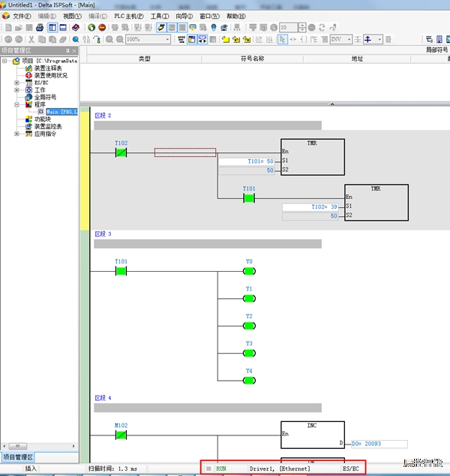Image resolution: width=450 pixels, height=476 pixels.
Task: Click the purple book help icon
Action: tap(75, 28)
